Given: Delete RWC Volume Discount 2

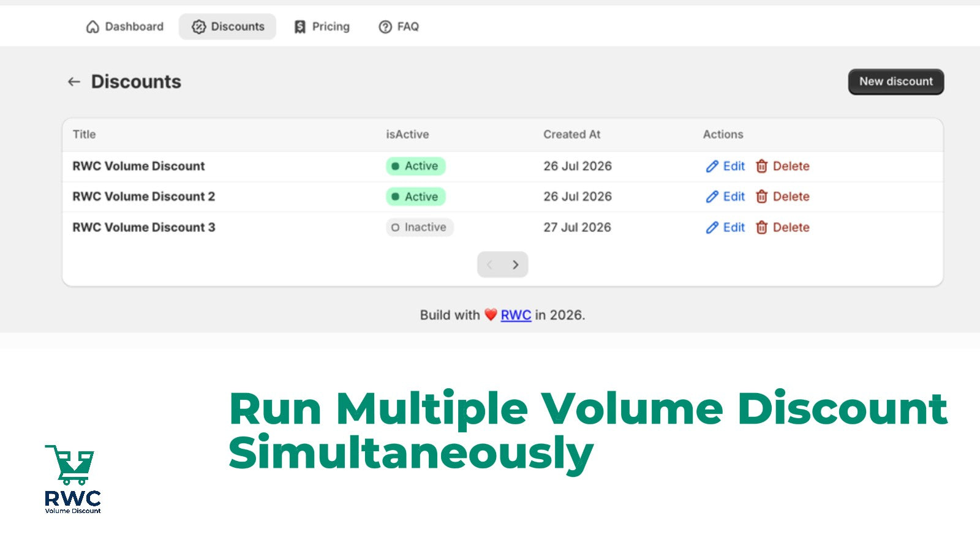Looking at the screenshot, I should coord(782,197).
